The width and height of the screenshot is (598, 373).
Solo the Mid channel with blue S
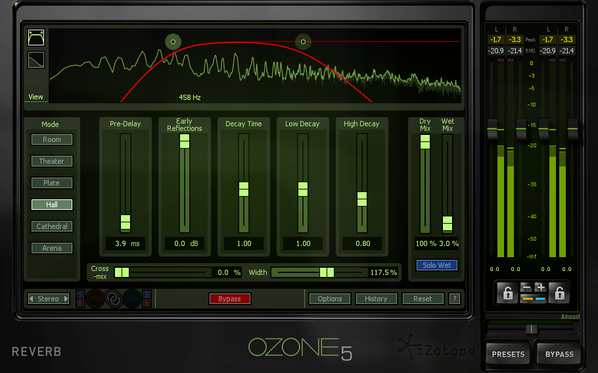click(80, 294)
